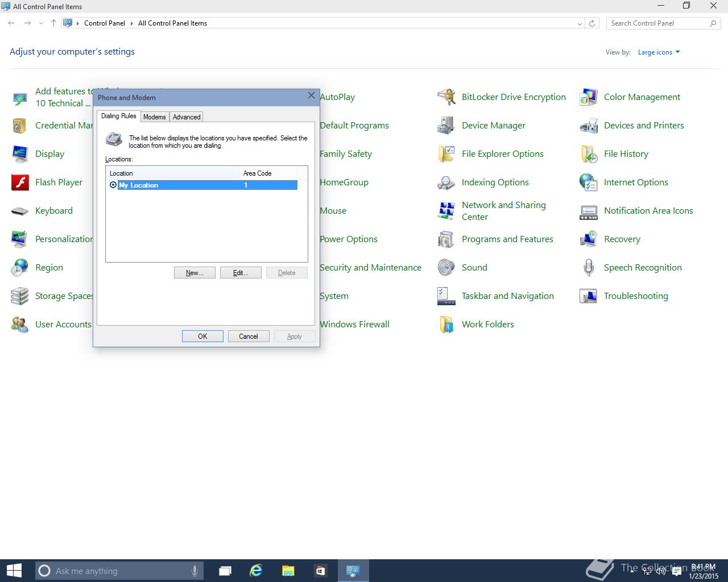Open the Color Management icon

589,97
